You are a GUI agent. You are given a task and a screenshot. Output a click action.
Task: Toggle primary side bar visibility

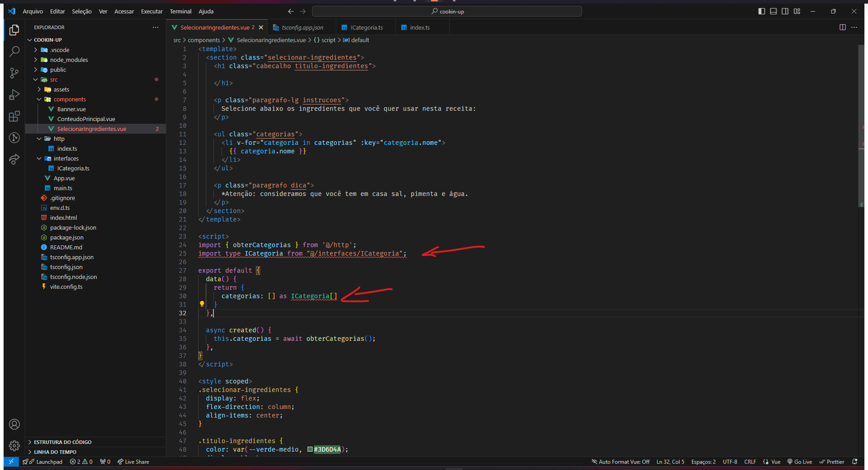(762, 11)
